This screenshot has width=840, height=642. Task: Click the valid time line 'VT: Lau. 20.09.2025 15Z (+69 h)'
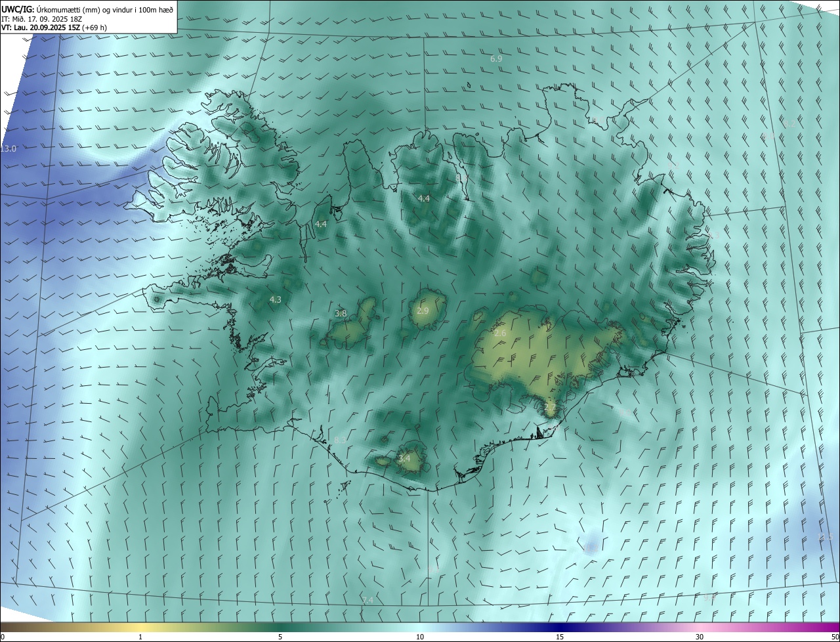[x=54, y=28]
